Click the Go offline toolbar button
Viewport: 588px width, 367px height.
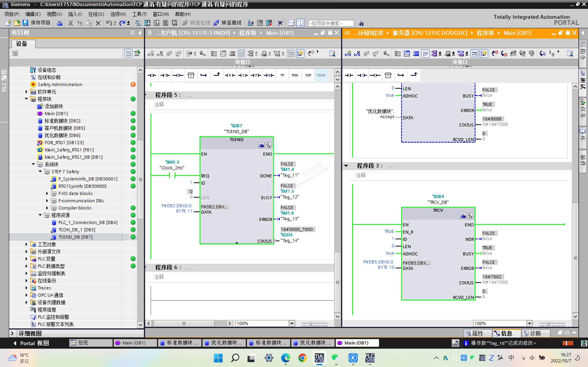click(x=227, y=23)
